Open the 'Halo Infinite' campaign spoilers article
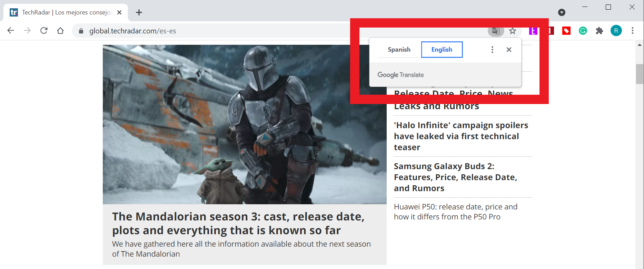 tap(461, 136)
